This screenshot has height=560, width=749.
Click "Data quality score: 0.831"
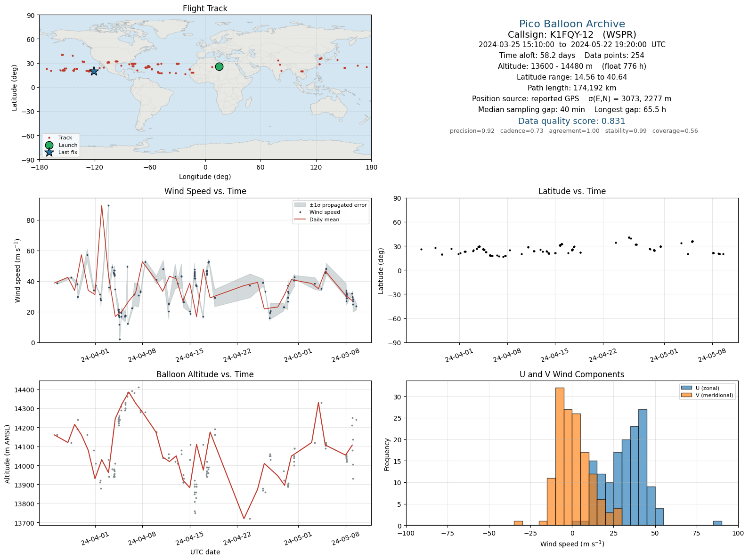[x=572, y=121]
